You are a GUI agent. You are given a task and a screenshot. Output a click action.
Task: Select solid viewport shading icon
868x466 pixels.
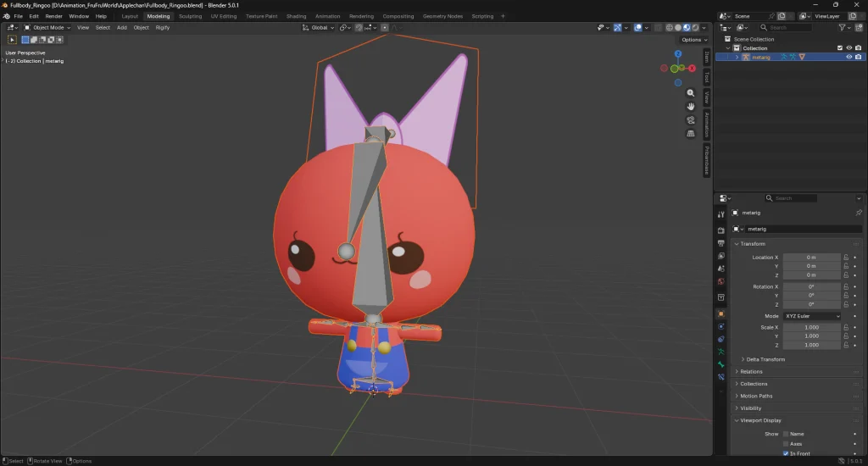[678, 28]
